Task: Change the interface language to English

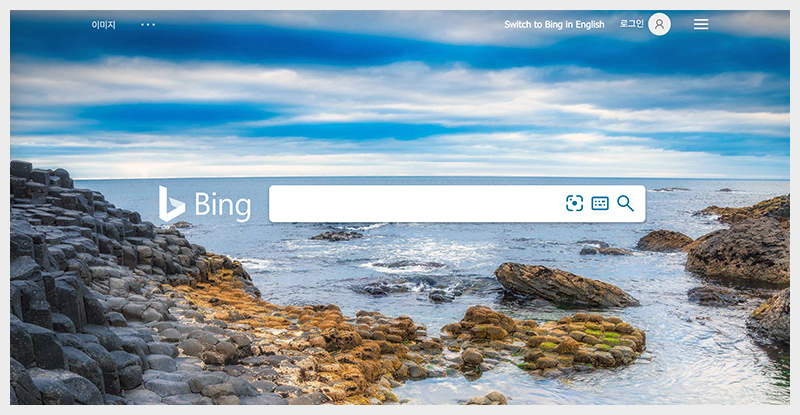Action: point(554,25)
